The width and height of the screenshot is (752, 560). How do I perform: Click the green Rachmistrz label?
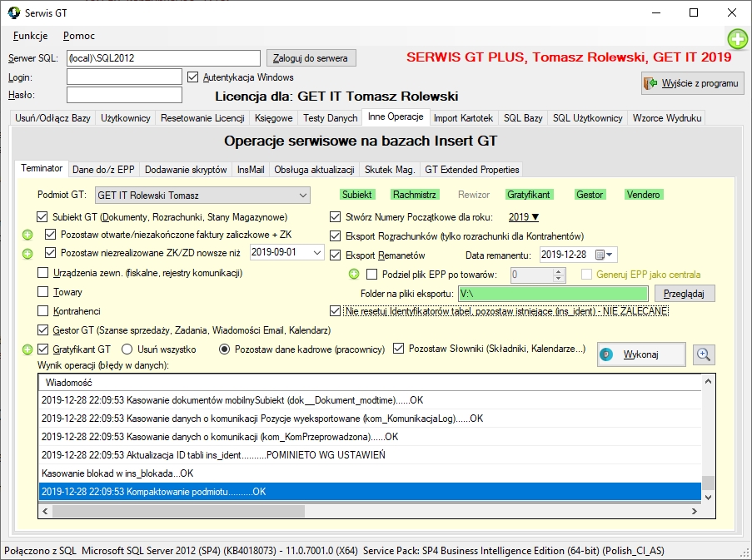click(415, 195)
